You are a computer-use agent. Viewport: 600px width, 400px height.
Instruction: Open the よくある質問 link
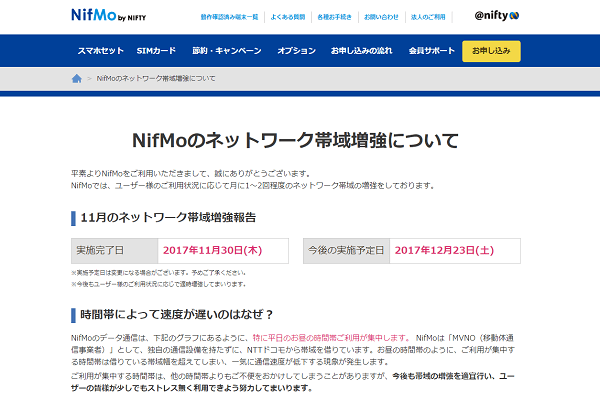[288, 17]
